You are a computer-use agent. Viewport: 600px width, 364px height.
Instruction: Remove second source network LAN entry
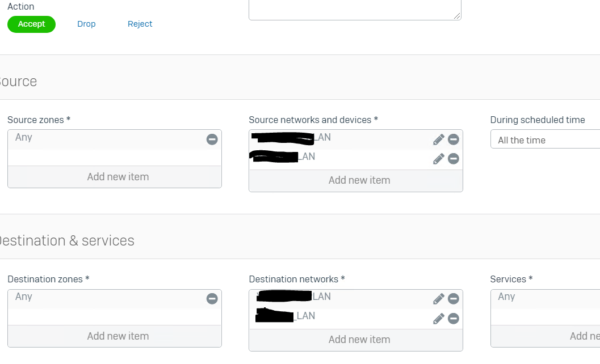(x=454, y=159)
